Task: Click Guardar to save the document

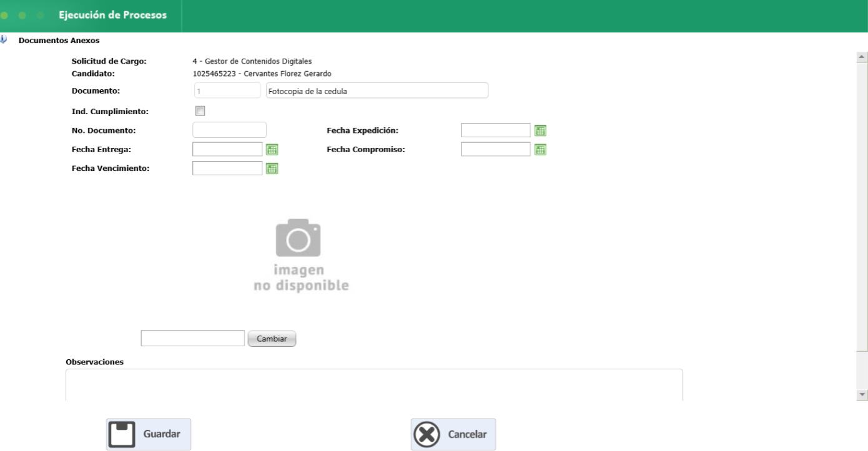Action: tap(149, 434)
